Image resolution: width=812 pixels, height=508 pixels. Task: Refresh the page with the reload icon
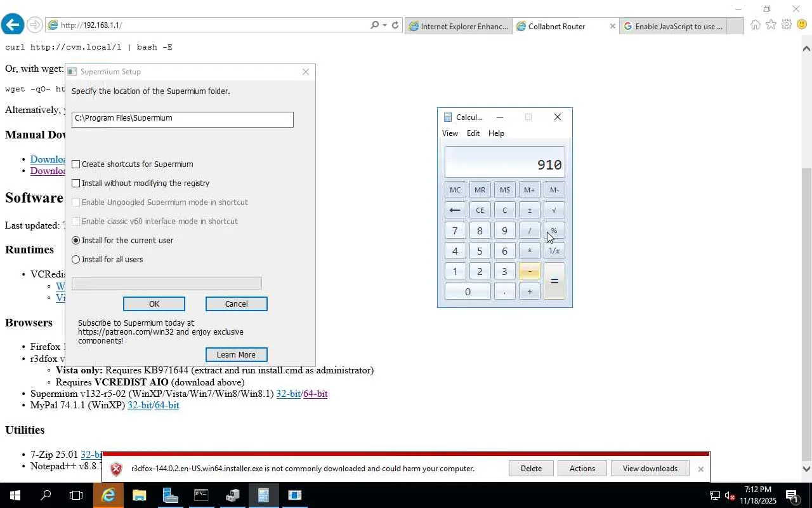(395, 25)
